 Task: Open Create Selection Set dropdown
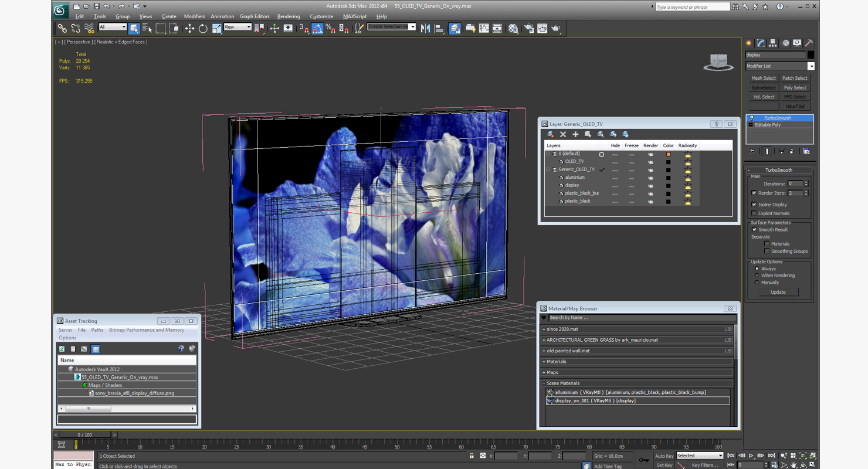tap(392, 27)
